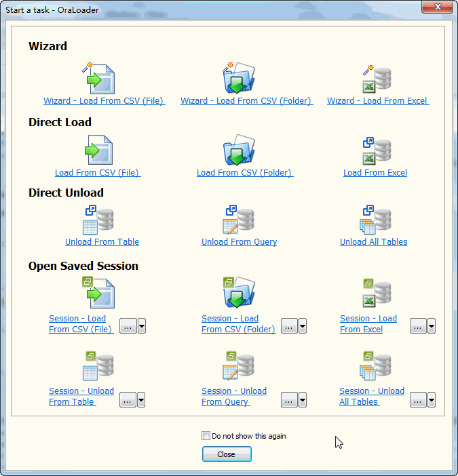Enable the Do not show this again checkbox
The height and width of the screenshot is (476, 458).
[206, 436]
